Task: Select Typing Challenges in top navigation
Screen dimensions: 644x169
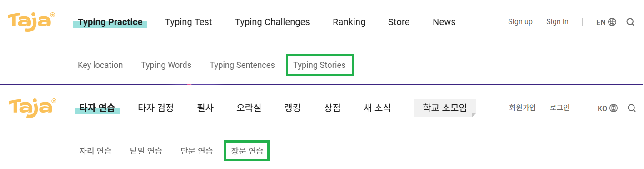Action: tap(272, 22)
